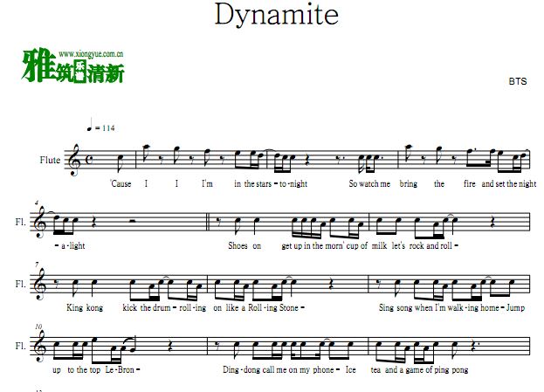Viewport: 544px width, 392px height.
Task: Click measure number 7
Action: coord(37,265)
